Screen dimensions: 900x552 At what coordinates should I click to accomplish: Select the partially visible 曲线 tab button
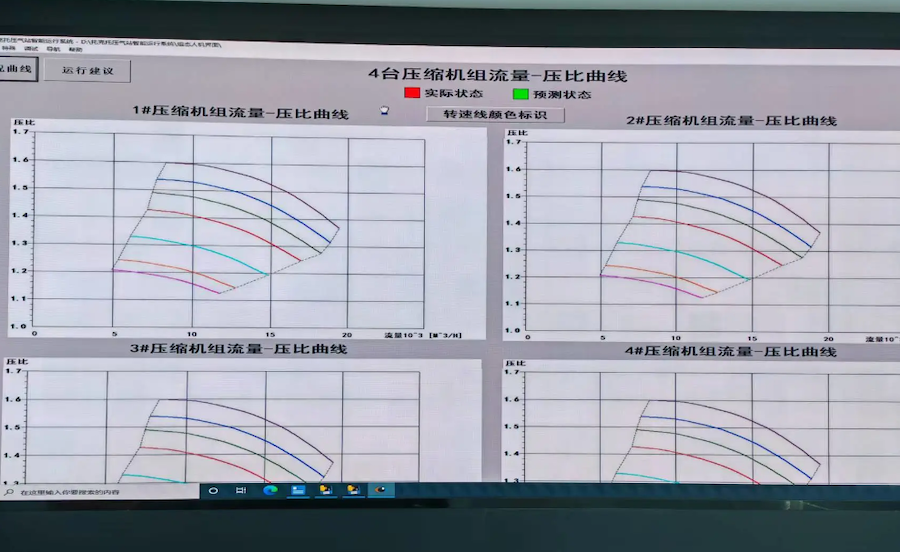click(x=17, y=68)
